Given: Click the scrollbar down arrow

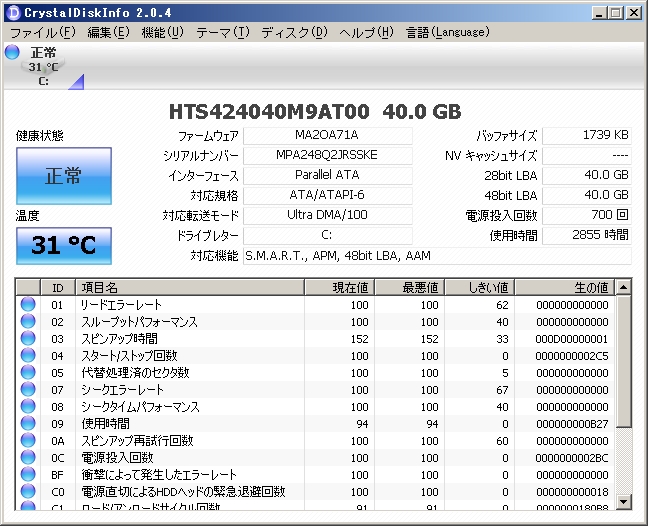Looking at the screenshot, I should click(x=623, y=502).
